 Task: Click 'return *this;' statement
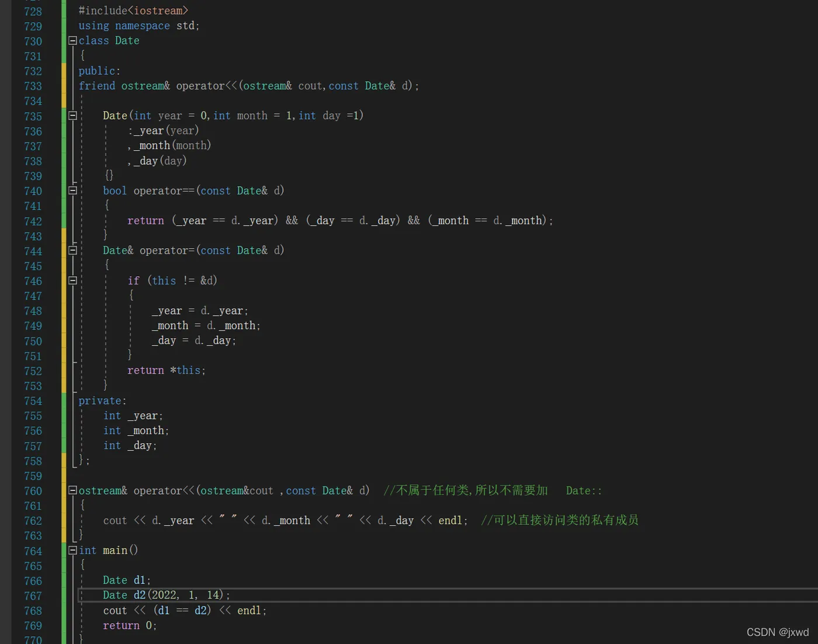[x=167, y=370]
